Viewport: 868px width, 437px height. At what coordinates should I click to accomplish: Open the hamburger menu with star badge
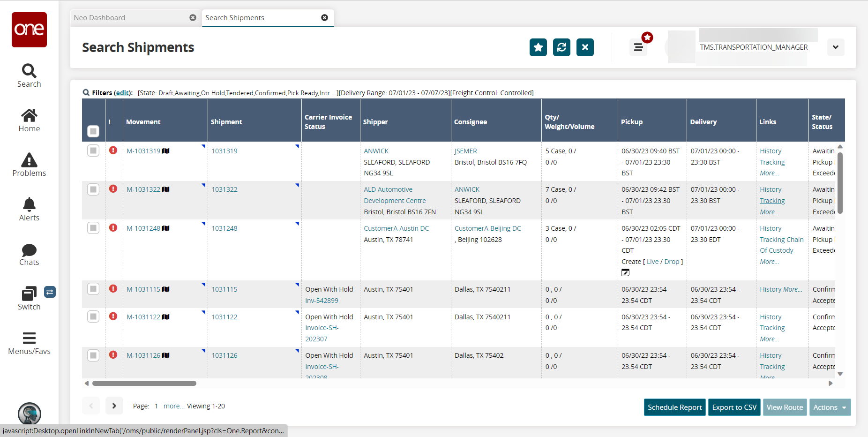[x=638, y=47]
